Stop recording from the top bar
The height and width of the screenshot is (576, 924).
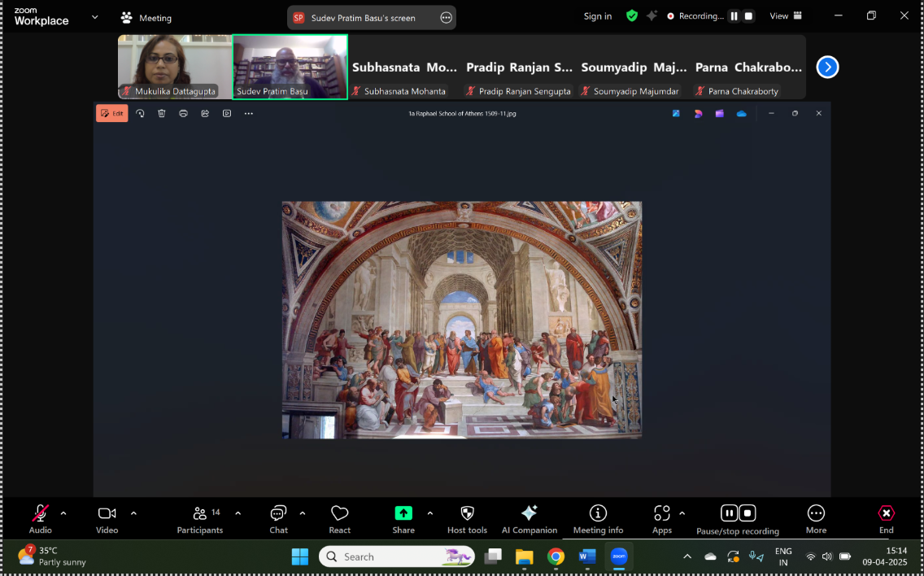tap(748, 16)
